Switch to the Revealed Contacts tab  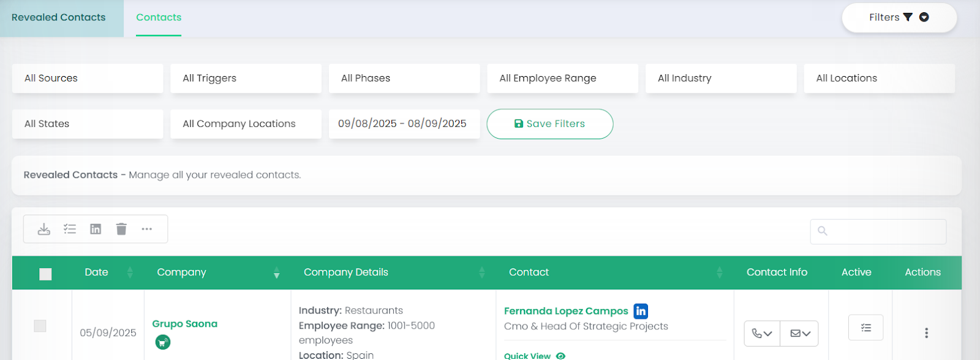pos(59,18)
